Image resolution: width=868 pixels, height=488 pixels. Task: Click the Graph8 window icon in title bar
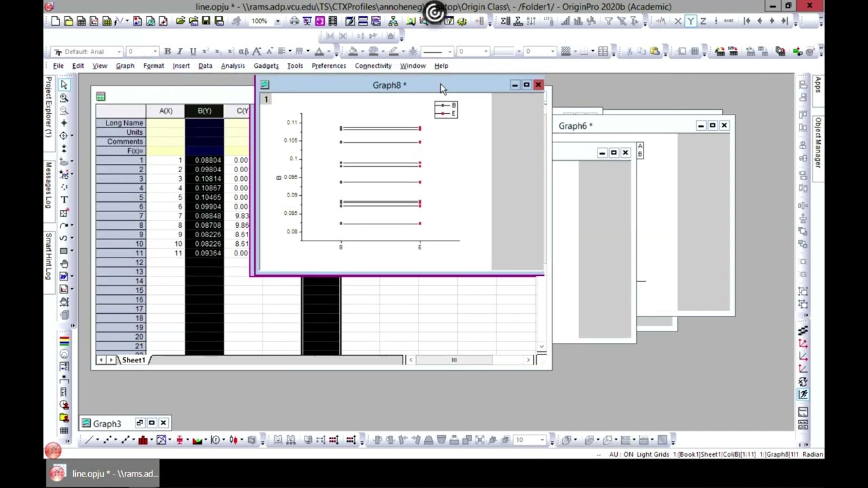tap(264, 85)
